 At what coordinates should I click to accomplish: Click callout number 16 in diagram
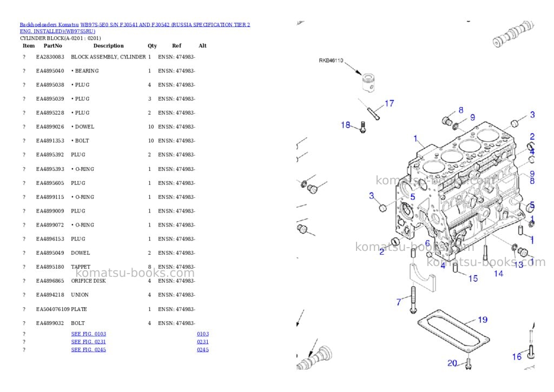point(517,357)
